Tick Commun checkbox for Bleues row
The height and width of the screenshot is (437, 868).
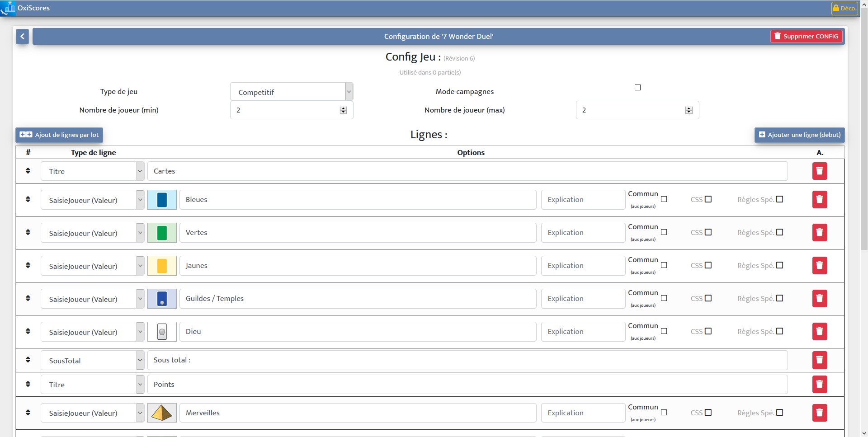coord(664,199)
